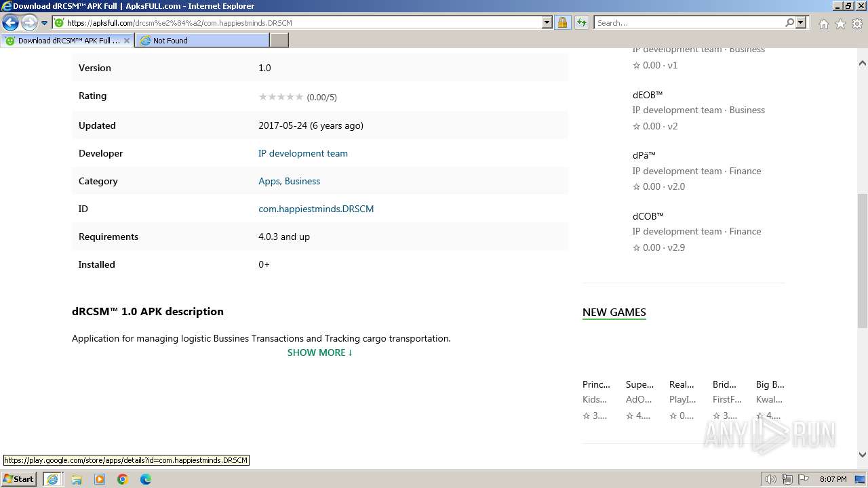Expand the address bar autocomplete dropdown
The height and width of the screenshot is (488, 868).
[547, 23]
